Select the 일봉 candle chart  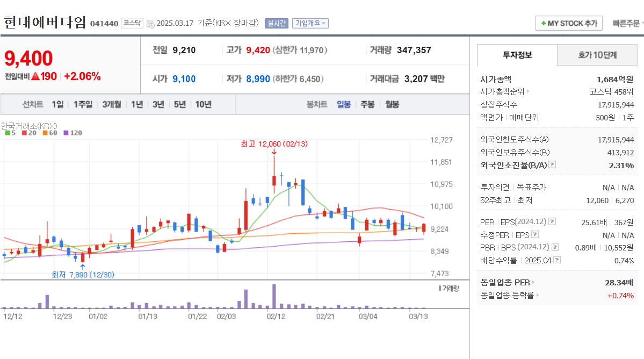coord(344,104)
